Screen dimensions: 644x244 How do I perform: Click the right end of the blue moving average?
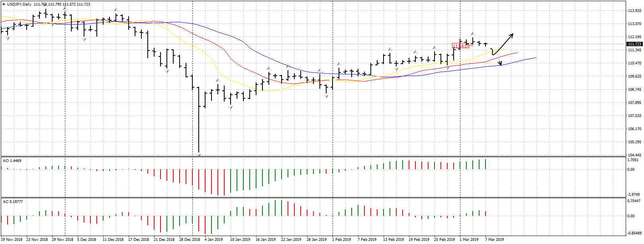(x=535, y=58)
